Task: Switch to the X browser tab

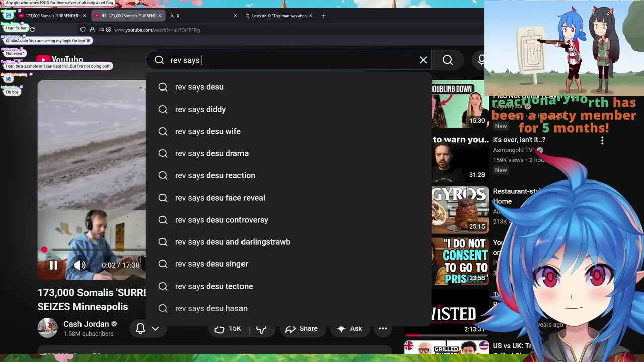Action: point(203,16)
